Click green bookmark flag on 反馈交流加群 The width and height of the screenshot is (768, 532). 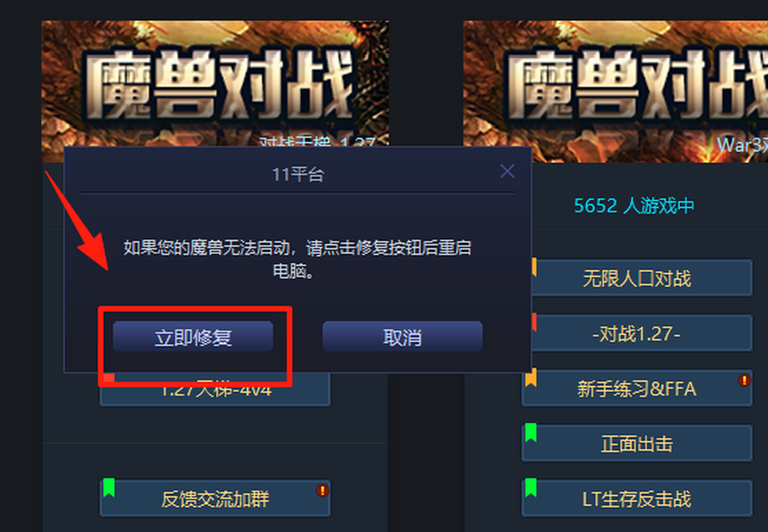(109, 487)
